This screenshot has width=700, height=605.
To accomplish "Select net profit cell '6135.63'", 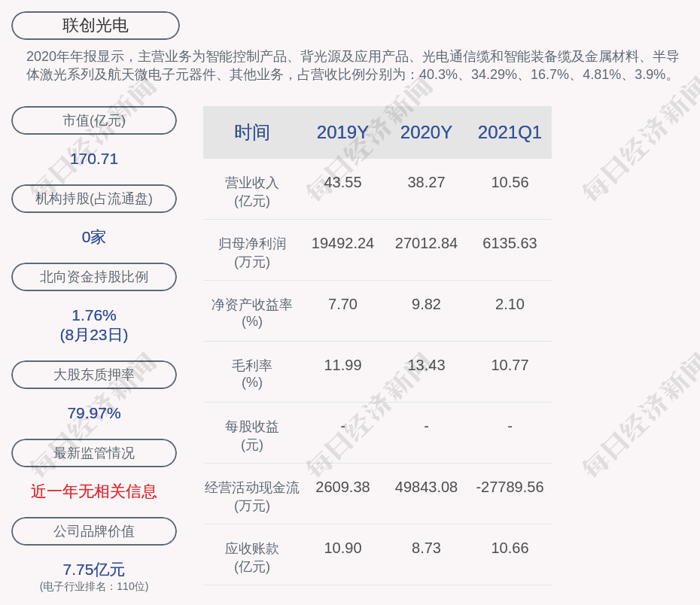I will click(510, 243).
